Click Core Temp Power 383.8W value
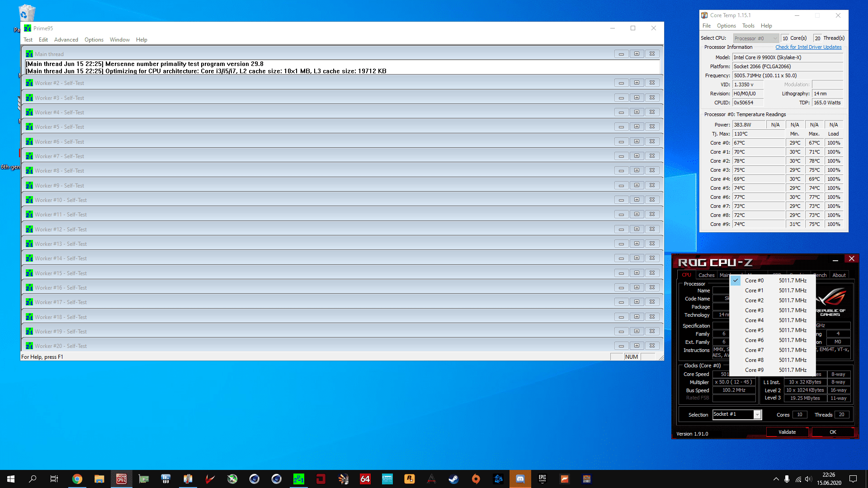The width and height of the screenshot is (868, 488). 749,125
